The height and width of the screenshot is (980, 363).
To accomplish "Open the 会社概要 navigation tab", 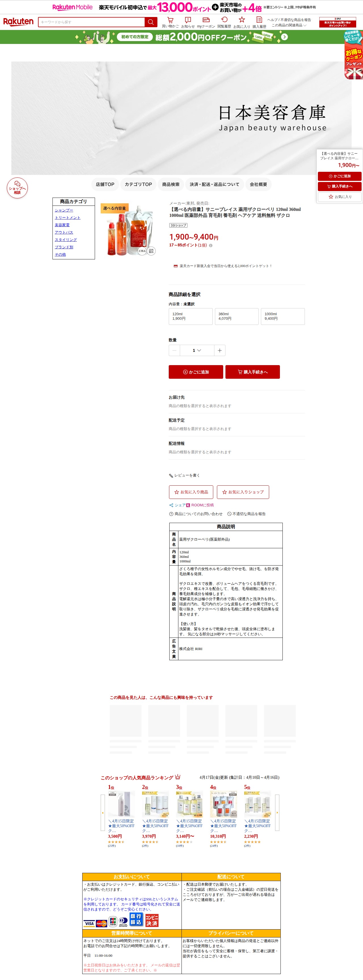I will point(258,185).
